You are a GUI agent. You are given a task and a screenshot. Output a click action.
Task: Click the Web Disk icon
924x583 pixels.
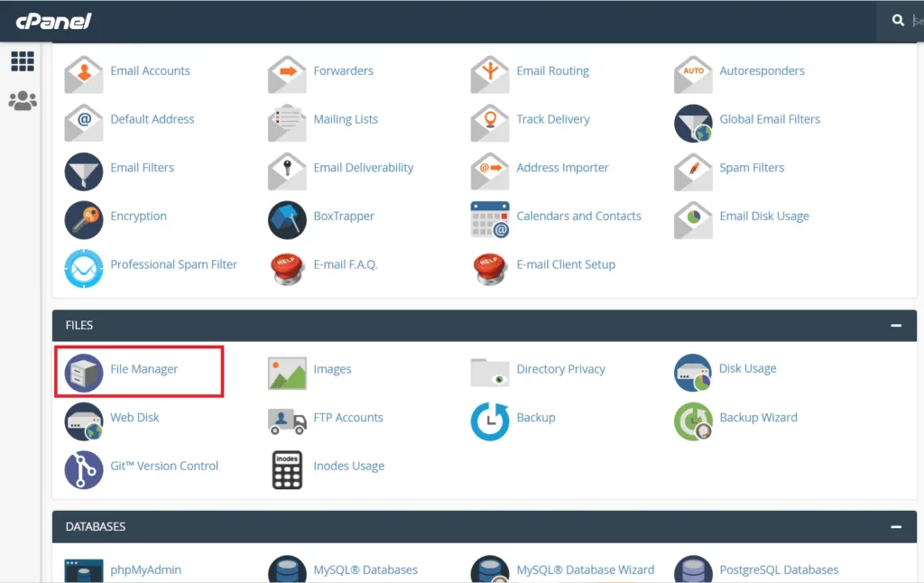[x=84, y=421]
